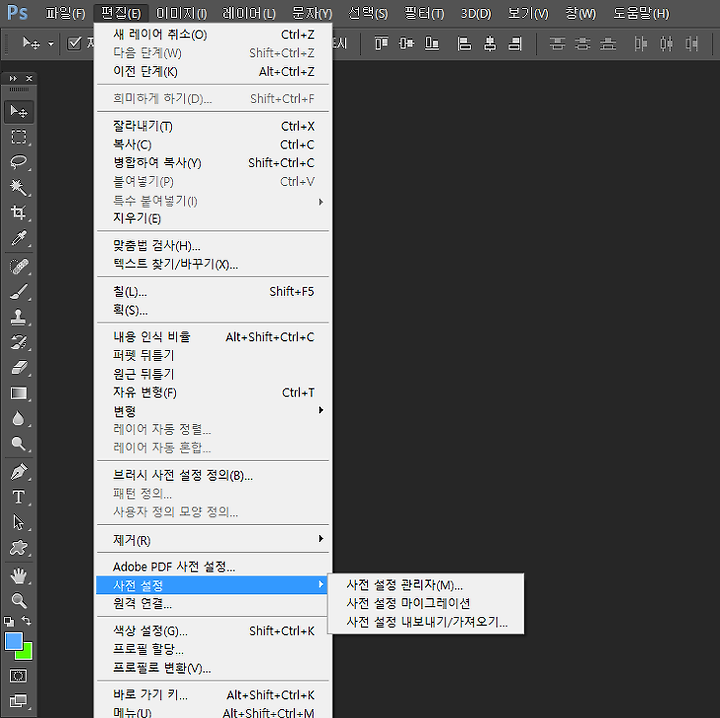Select the Zoom tool in the toolbox

coord(19,600)
